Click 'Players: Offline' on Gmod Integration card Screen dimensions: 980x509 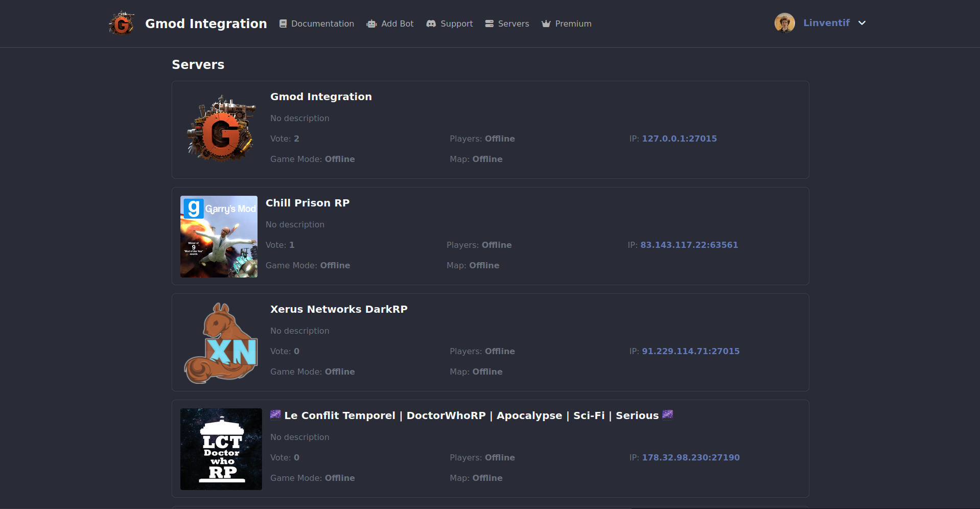click(482, 138)
